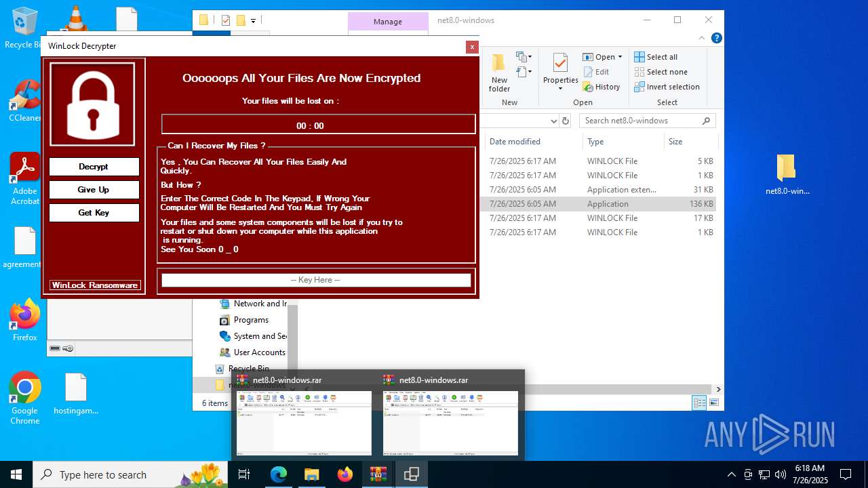The image size is (868, 488).
Task: Open the Google Chrome desktop shortcut
Action: click(24, 399)
